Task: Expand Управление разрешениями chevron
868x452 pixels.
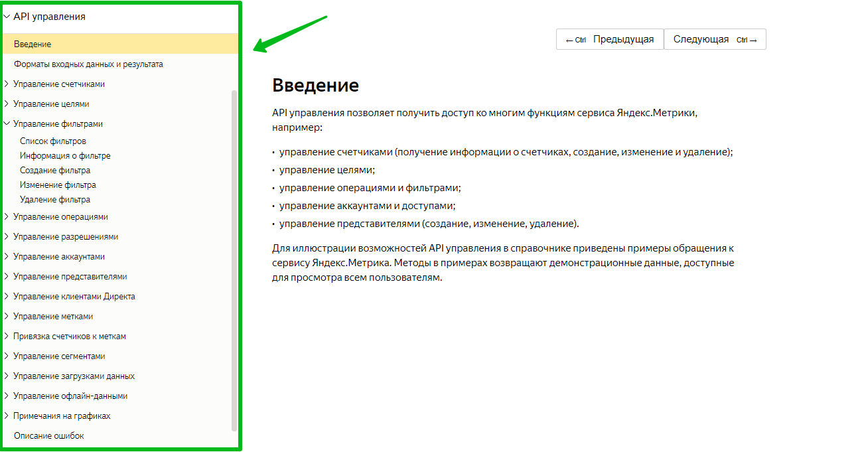Action: [7, 237]
